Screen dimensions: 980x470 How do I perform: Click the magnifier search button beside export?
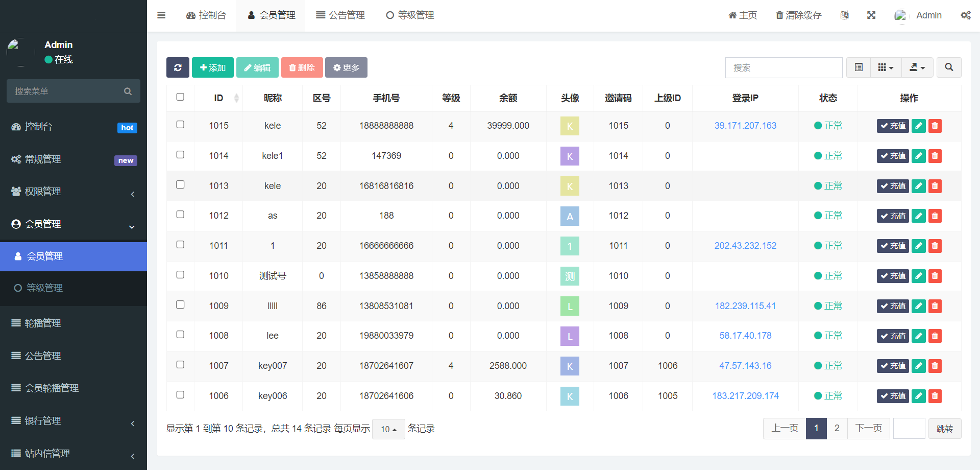pos(949,67)
